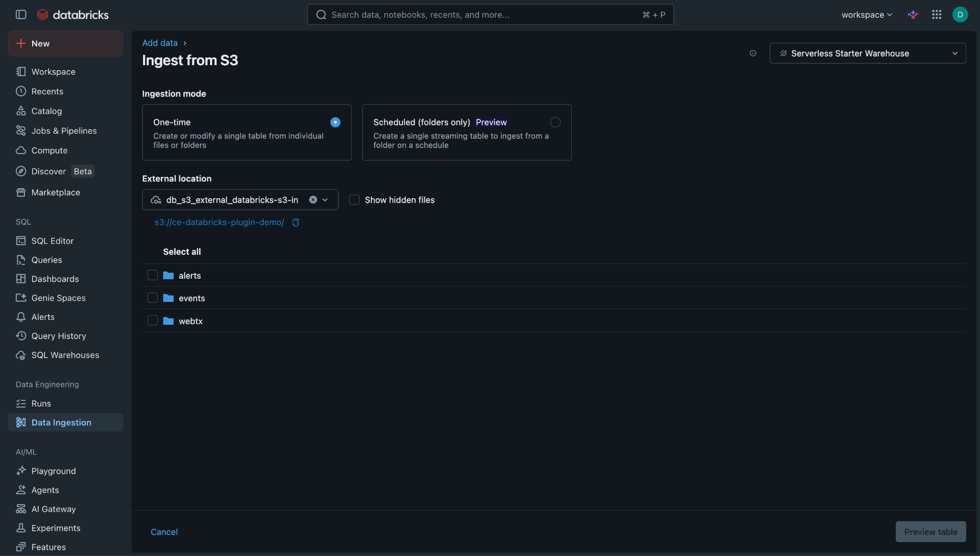Click the events folder name
The image size is (980, 556).
192,298
